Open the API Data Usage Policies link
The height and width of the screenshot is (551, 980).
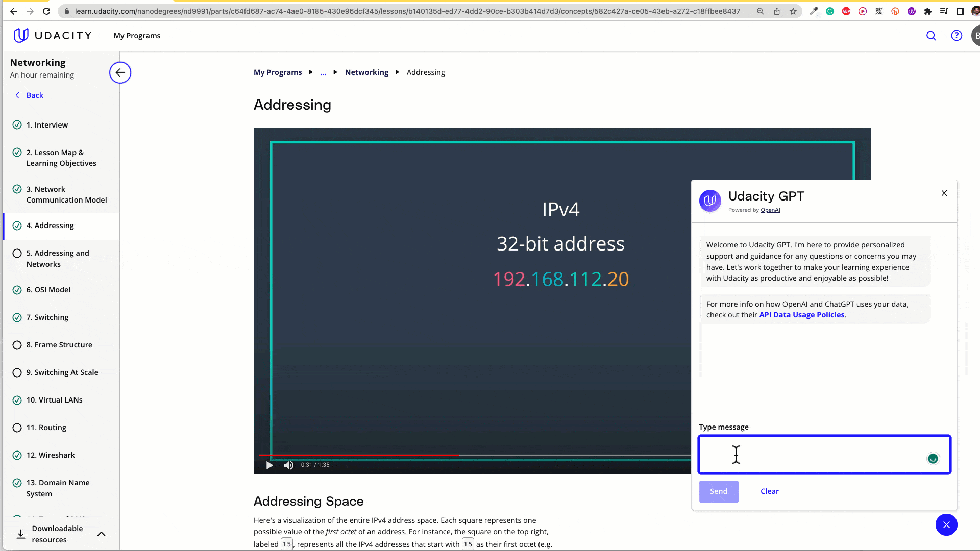click(801, 314)
